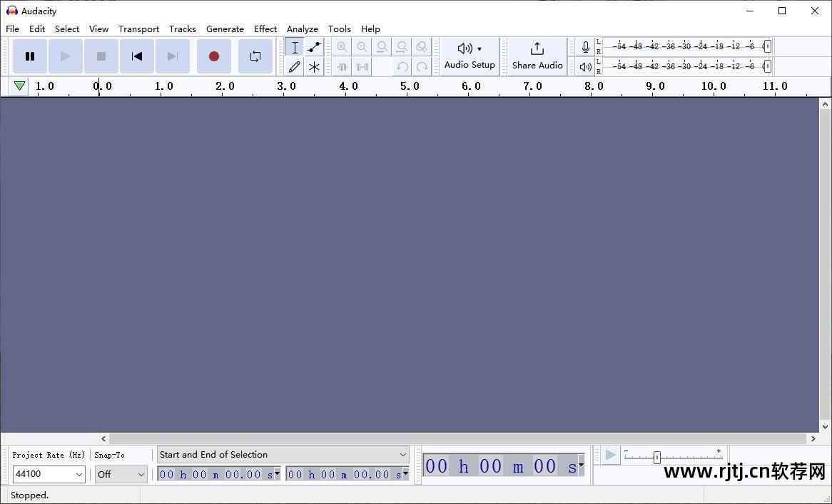Select the Envelope tool

314,47
